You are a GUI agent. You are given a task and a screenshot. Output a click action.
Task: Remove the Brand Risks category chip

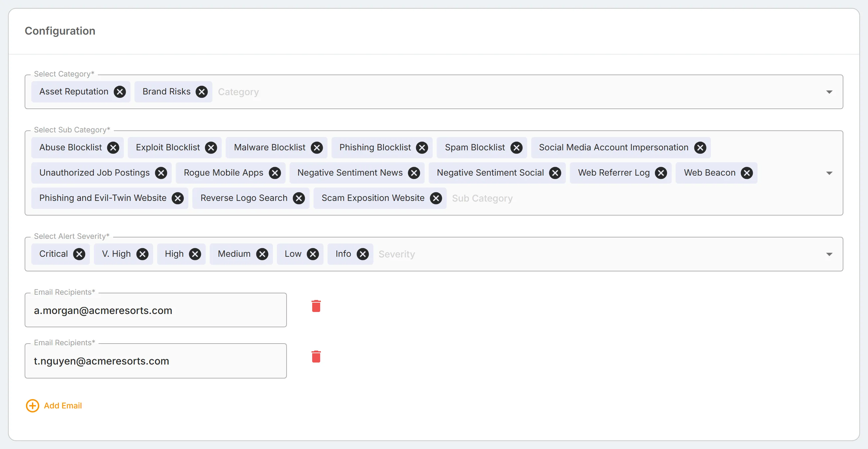(201, 91)
